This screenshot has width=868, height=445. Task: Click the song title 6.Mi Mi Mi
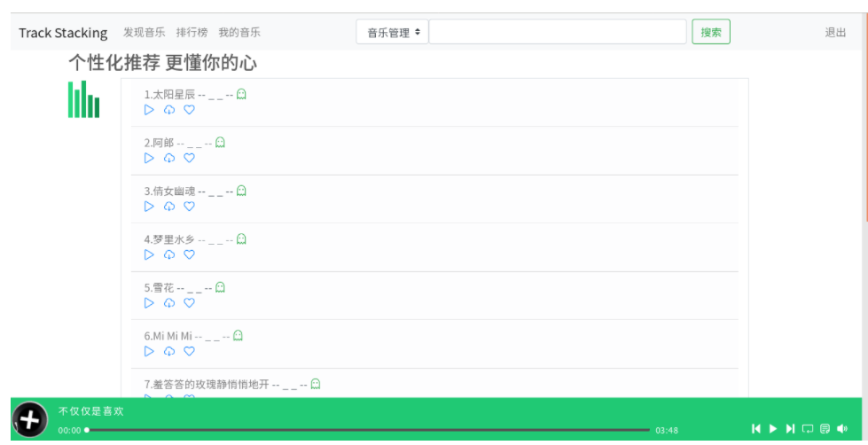click(168, 336)
